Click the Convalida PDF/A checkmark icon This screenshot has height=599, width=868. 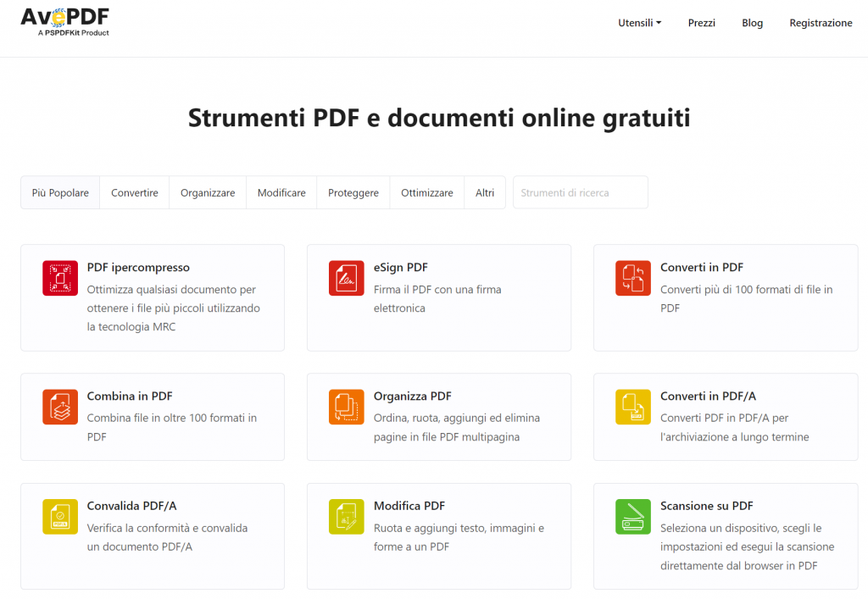(58, 516)
